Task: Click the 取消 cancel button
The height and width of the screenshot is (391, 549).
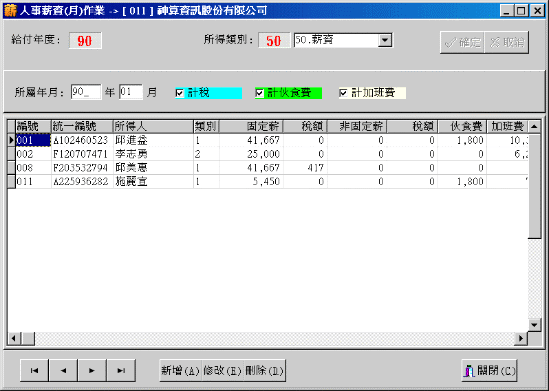Action: [x=506, y=42]
